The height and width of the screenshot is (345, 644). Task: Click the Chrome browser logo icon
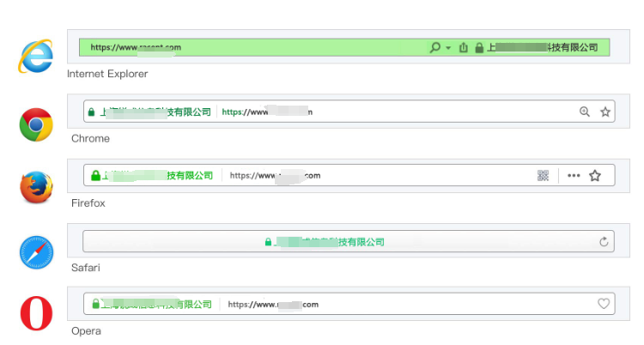tap(36, 124)
